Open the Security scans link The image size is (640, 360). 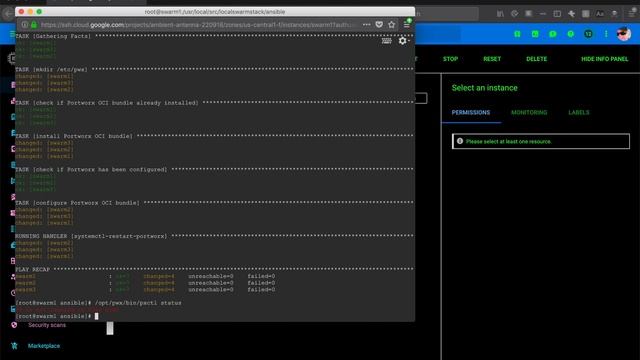point(47,325)
